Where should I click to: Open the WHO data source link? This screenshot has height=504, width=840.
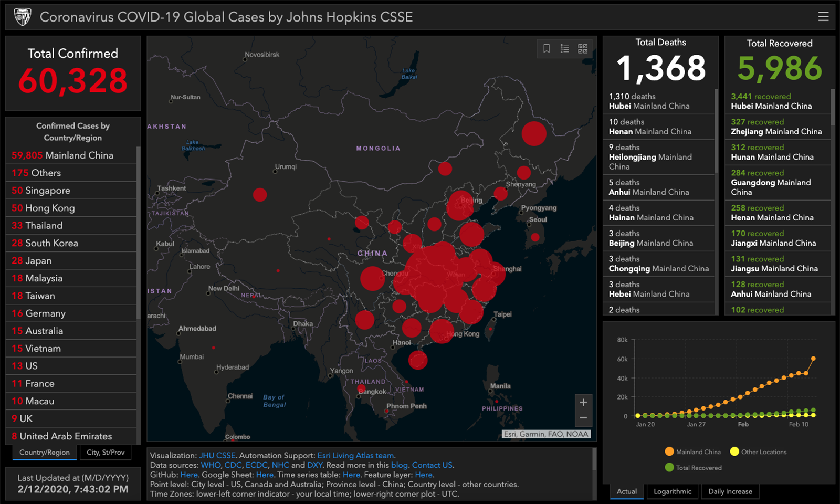click(x=211, y=465)
